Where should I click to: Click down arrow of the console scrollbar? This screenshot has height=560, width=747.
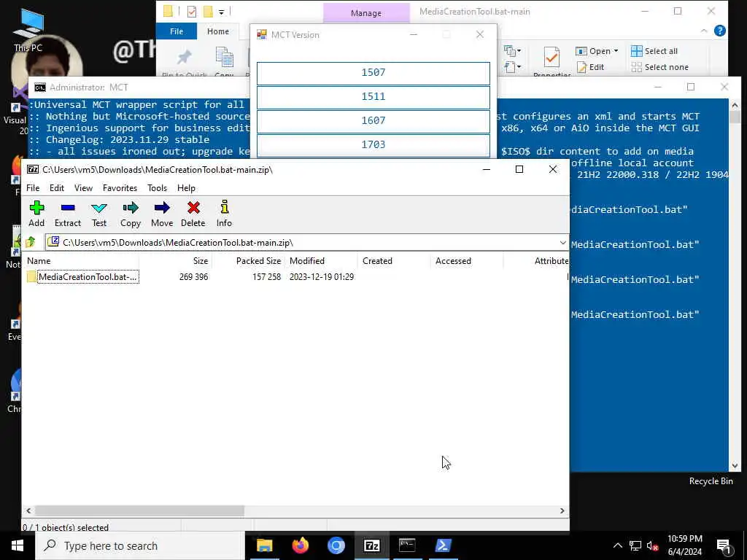point(735,466)
